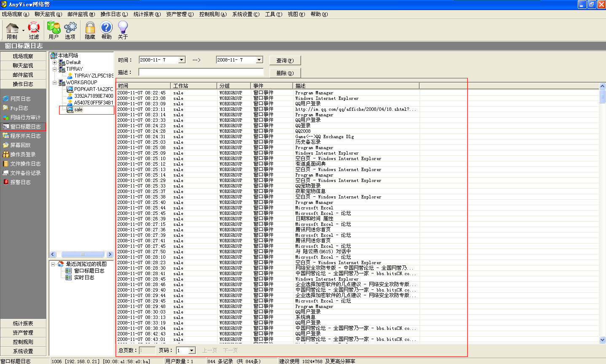
Task: Collapse the WORKGROUP group node
Action: 54,83
